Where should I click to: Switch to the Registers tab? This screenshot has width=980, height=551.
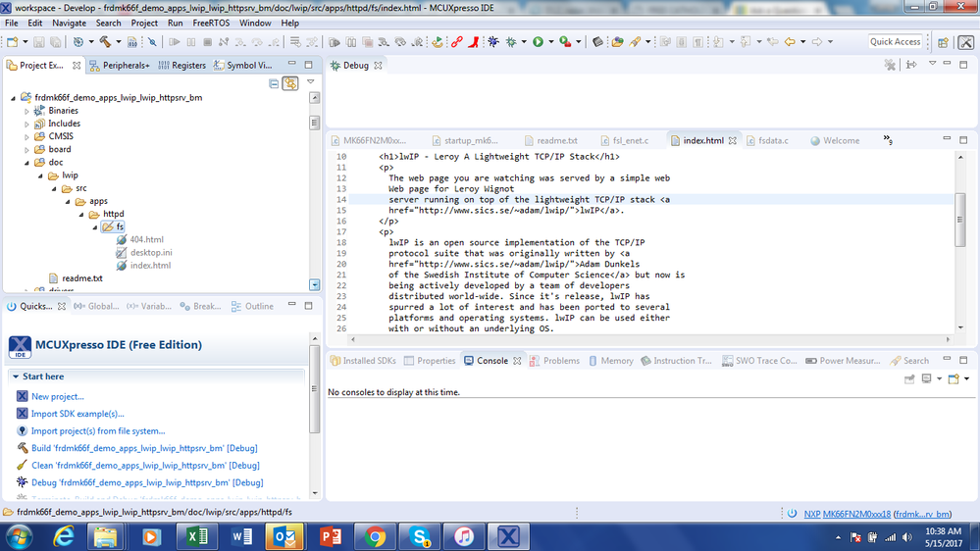[181, 65]
